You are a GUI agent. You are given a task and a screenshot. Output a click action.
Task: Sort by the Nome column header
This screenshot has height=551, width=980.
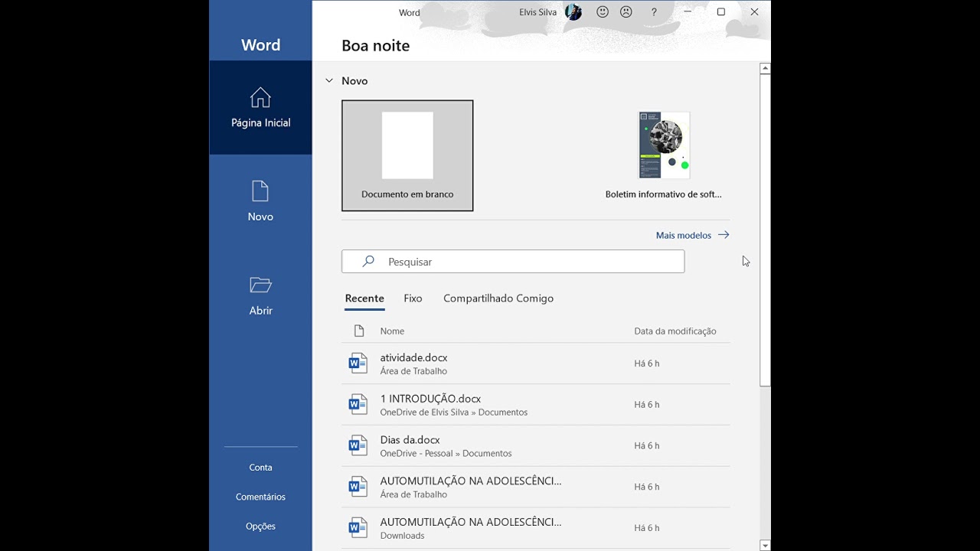point(392,331)
